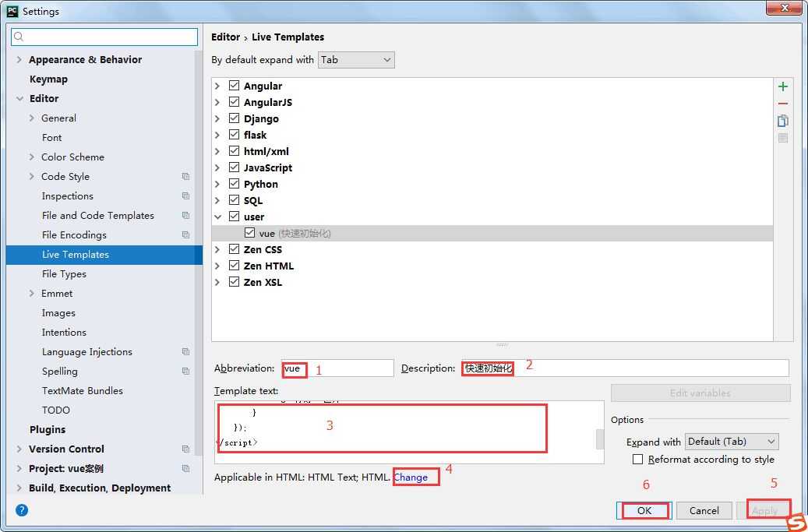Select the Zen XSL group row
808x532 pixels.
[492, 282]
